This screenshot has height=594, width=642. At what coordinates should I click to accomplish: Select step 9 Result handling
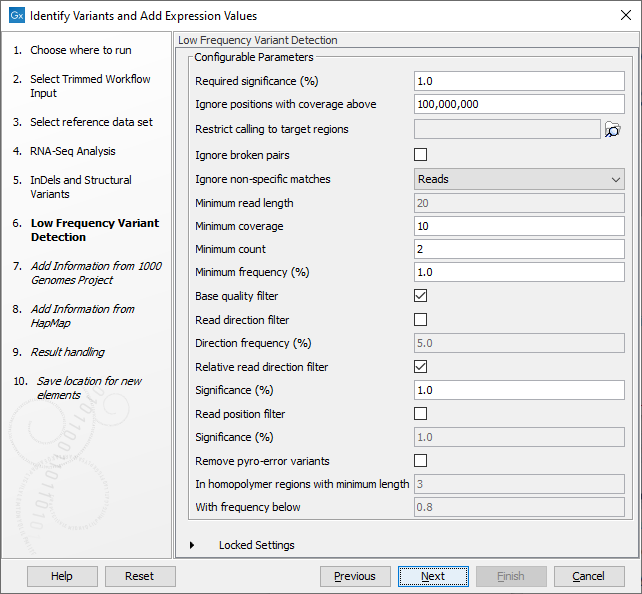coord(68,352)
